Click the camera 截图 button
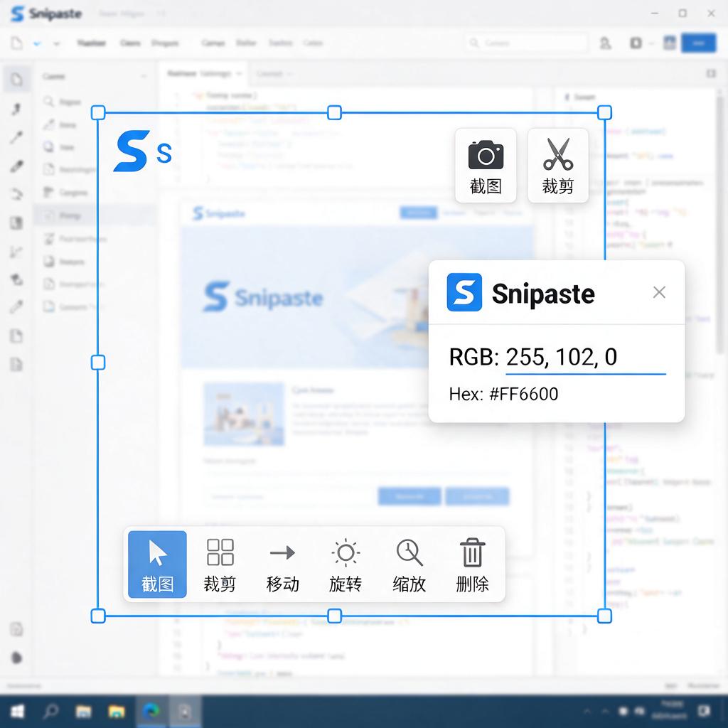Screen dimensions: 728x728 486,166
